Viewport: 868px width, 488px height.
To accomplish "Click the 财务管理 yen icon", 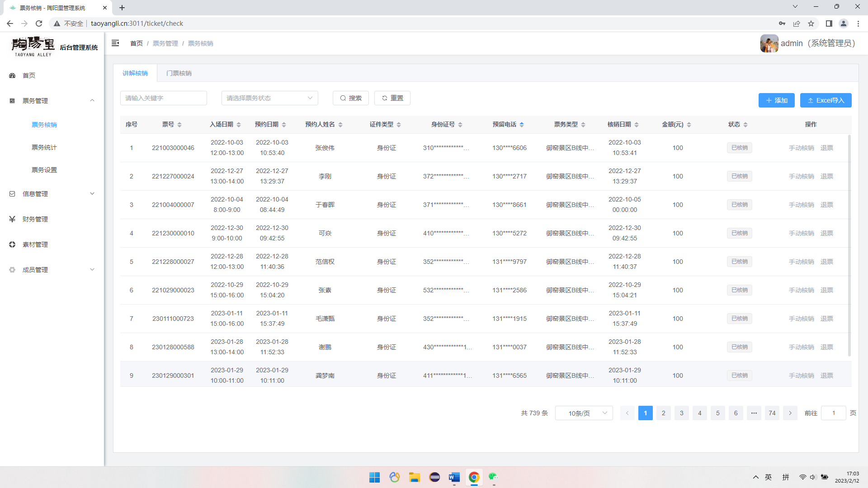I will [12, 219].
